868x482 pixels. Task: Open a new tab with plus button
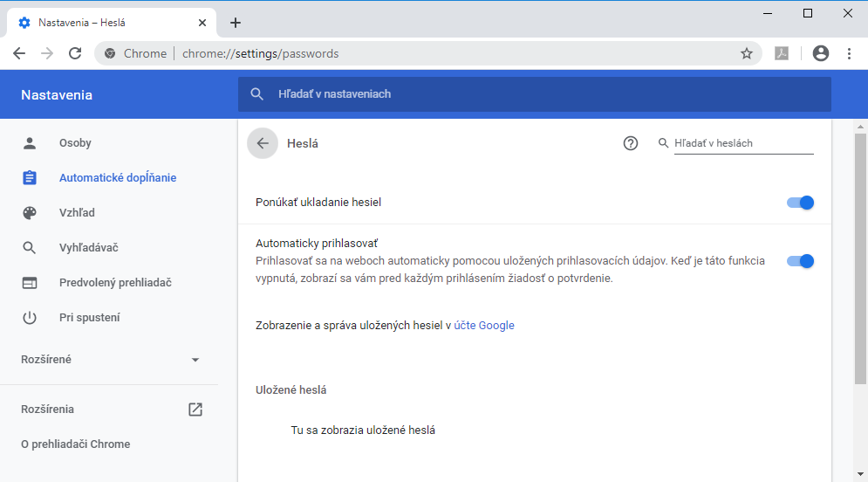235,23
